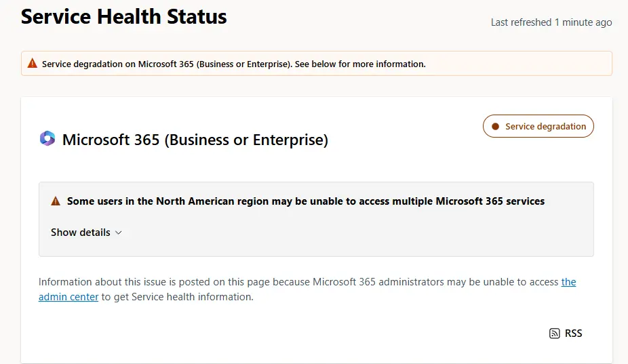Click the "Service degradation" status badge text
The image size is (628, 364).
tap(545, 127)
